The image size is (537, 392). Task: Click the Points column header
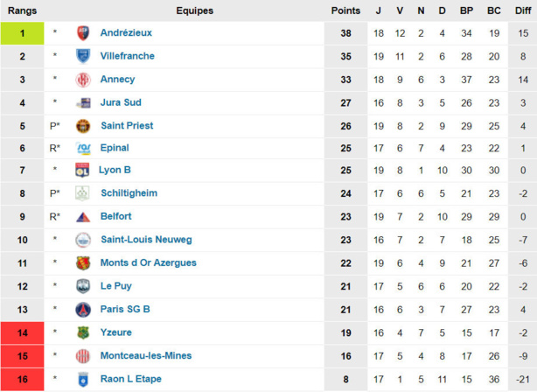[345, 10]
